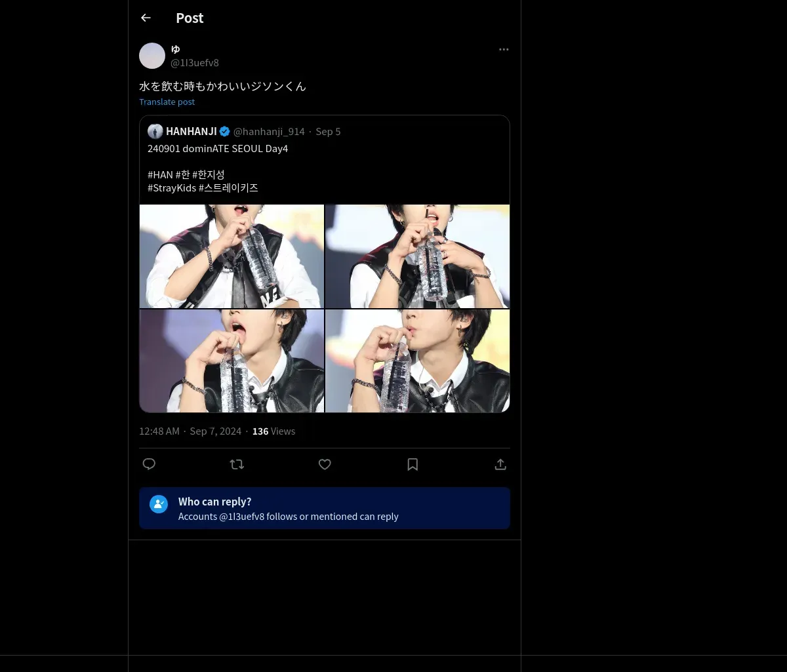This screenshot has width=787, height=672.
Task: Open HANHANJI's small avatar in the quoted post
Action: click(x=155, y=131)
